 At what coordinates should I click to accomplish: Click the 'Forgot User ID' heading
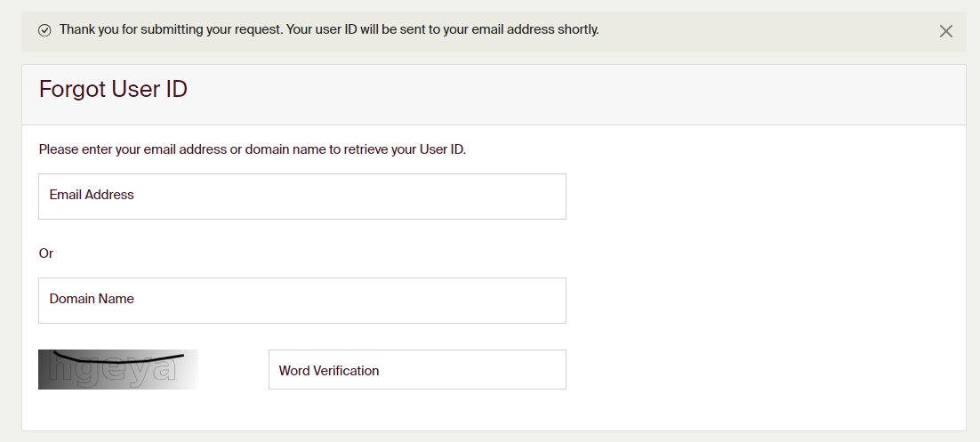[x=113, y=89]
